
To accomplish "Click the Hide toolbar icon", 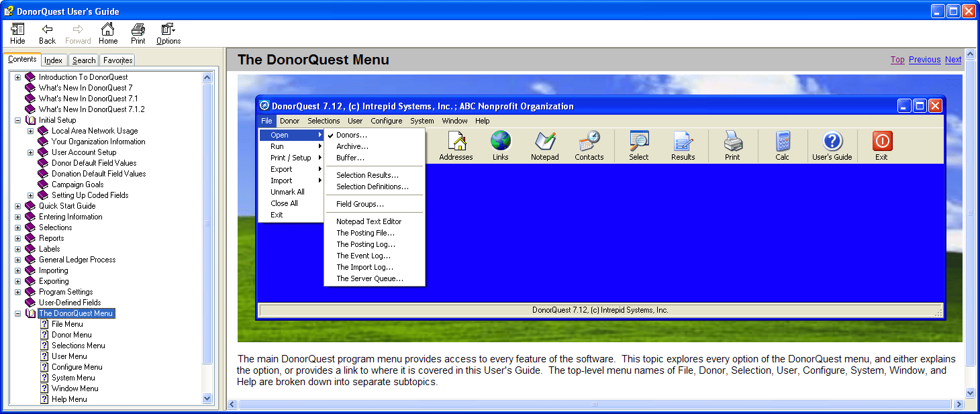I will [17, 30].
